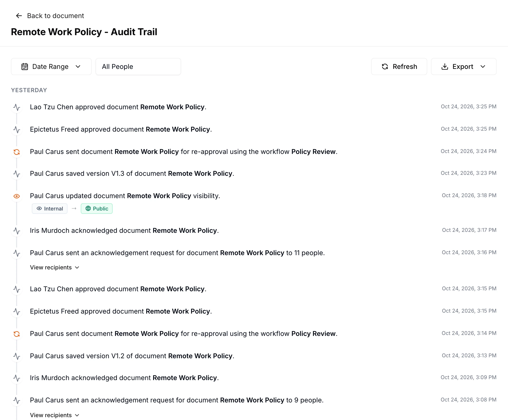Click the Public visibility badge
The image size is (508, 420).
point(96,209)
